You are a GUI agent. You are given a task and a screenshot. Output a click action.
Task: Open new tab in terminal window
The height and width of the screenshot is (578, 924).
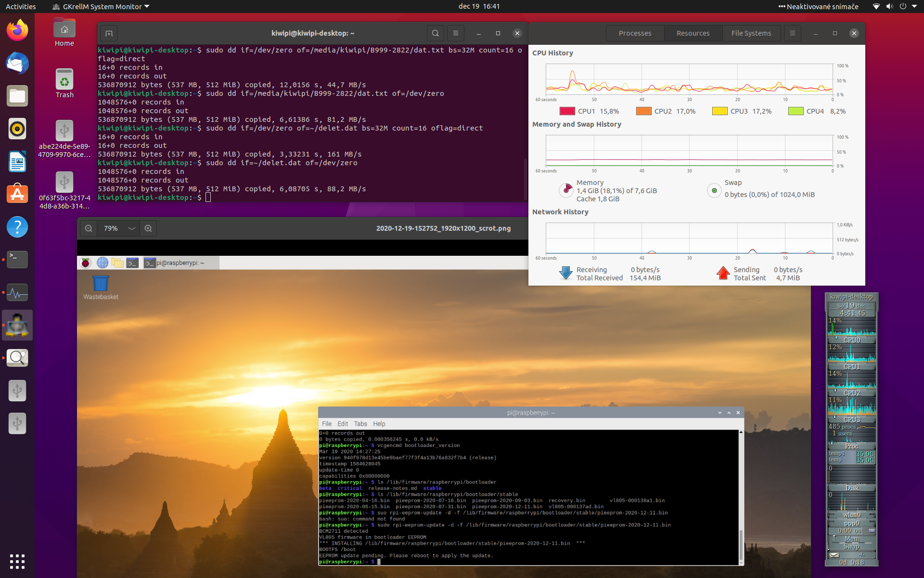(109, 33)
